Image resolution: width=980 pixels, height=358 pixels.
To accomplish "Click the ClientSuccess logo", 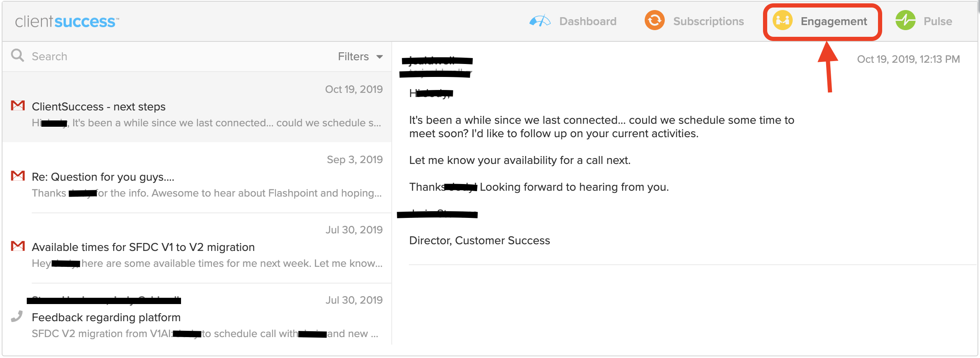I will pyautogui.click(x=67, y=21).
